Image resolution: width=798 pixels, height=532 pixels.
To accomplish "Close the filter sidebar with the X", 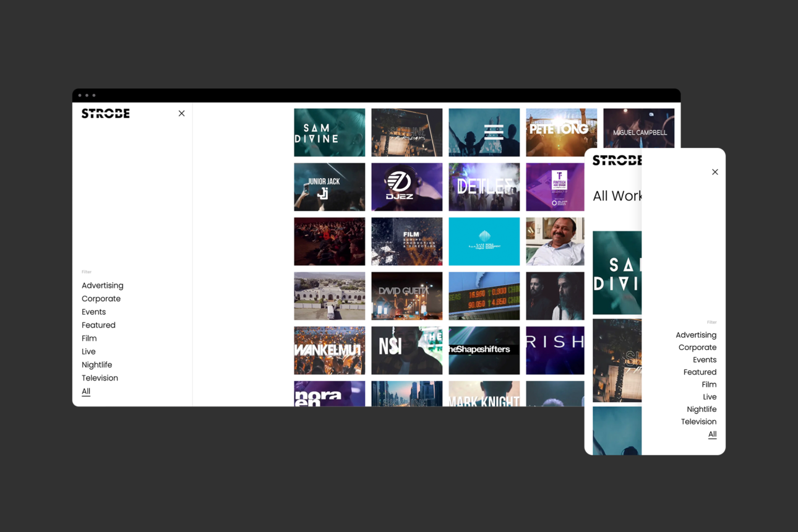I will tap(181, 113).
